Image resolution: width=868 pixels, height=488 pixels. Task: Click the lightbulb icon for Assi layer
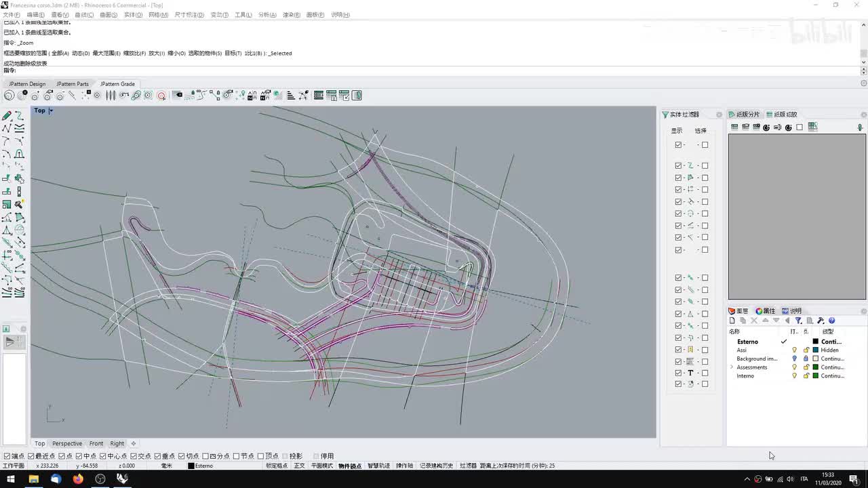click(x=795, y=350)
